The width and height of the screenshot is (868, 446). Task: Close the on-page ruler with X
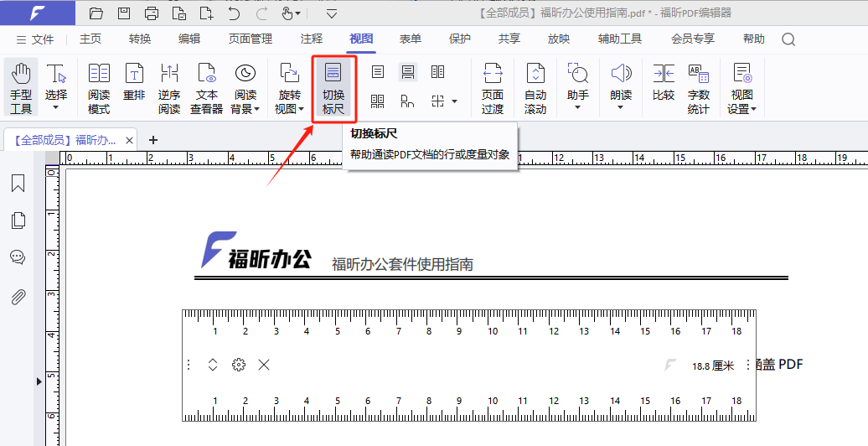point(264,365)
